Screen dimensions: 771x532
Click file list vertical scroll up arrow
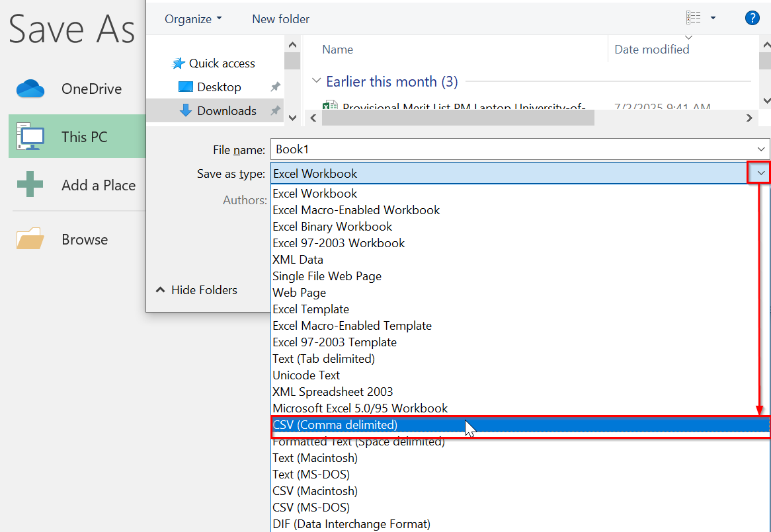click(x=766, y=45)
